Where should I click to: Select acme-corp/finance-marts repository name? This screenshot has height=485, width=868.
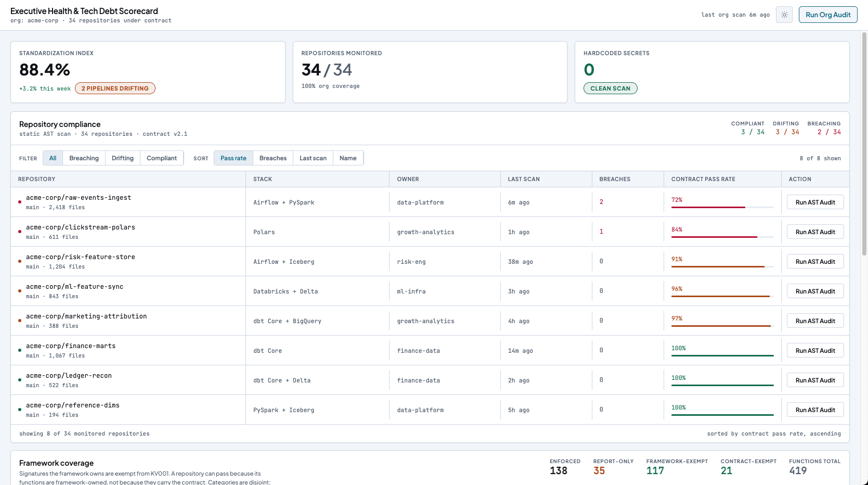71,346
